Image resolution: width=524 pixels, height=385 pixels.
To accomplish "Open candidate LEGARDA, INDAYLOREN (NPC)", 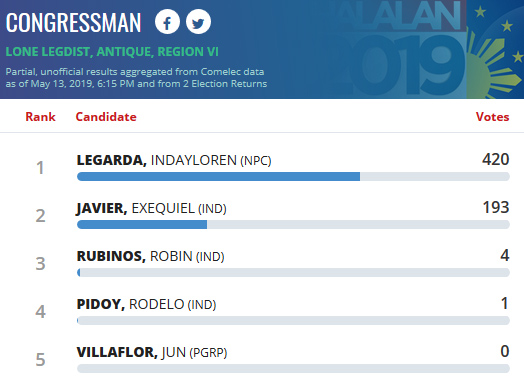I will (x=174, y=160).
